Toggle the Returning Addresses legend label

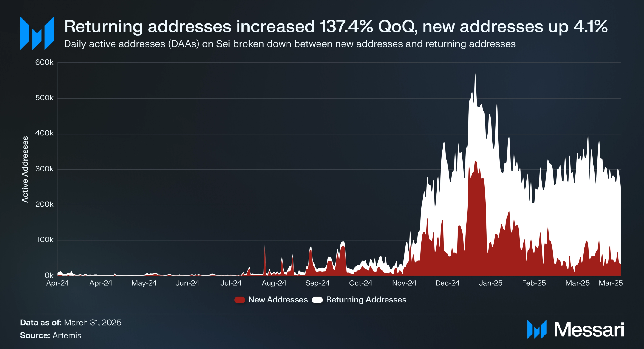(366, 300)
